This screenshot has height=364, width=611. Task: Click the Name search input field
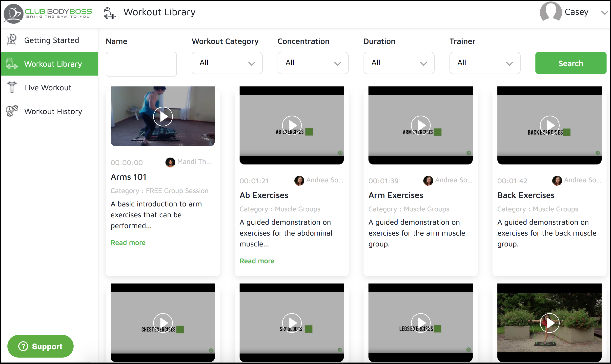pos(141,64)
